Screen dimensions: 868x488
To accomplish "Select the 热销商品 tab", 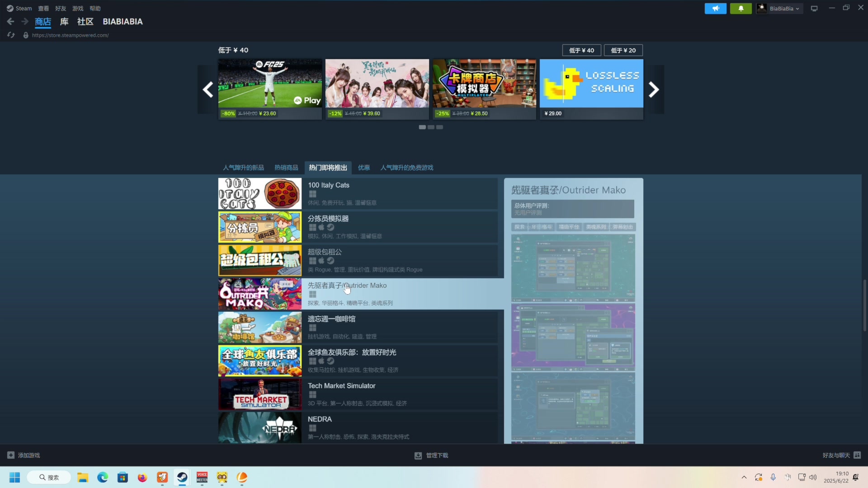I will [286, 168].
